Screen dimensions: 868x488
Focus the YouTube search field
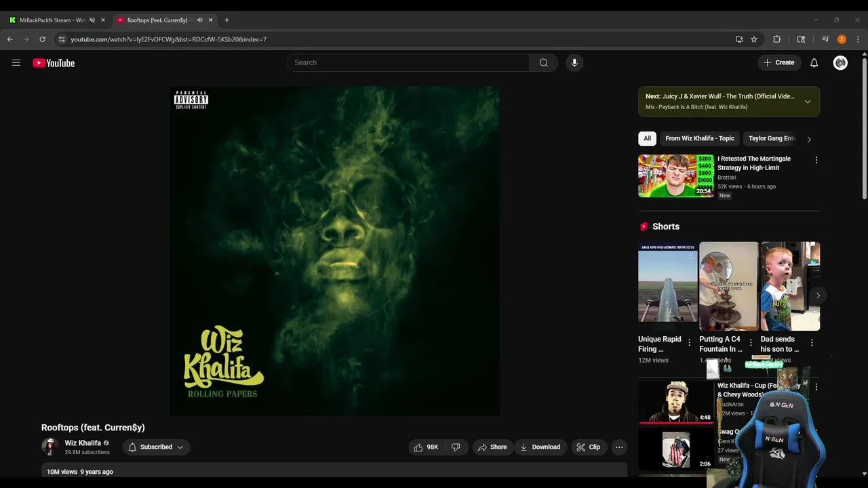(408, 62)
